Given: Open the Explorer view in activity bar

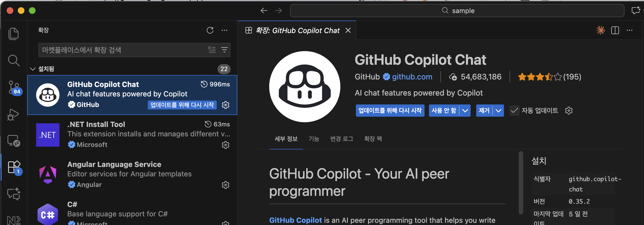Looking at the screenshot, I should click(x=14, y=34).
